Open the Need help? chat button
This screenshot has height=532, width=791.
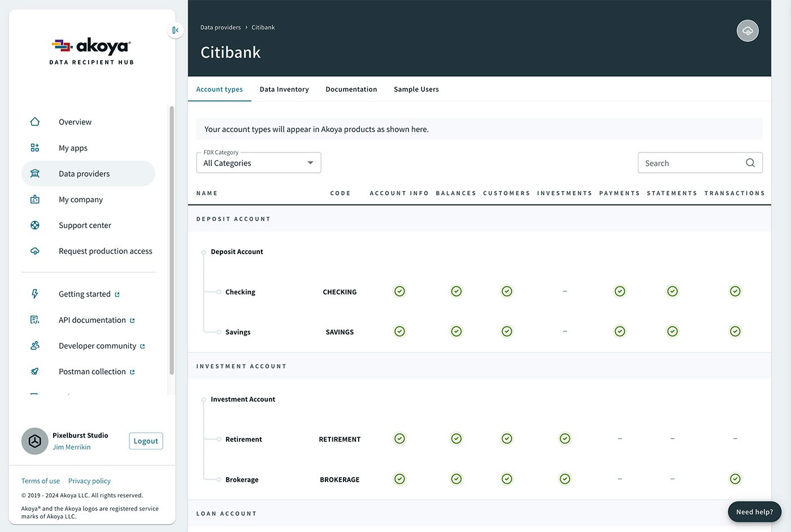click(x=754, y=512)
